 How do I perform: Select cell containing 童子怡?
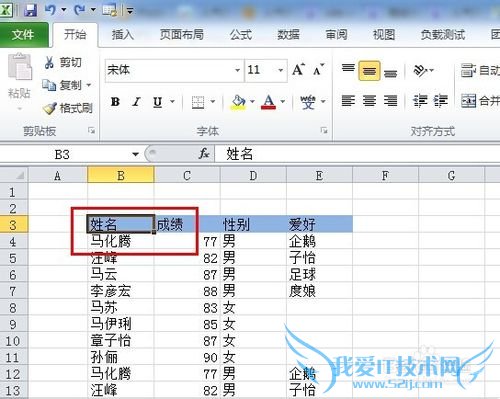(x=121, y=341)
